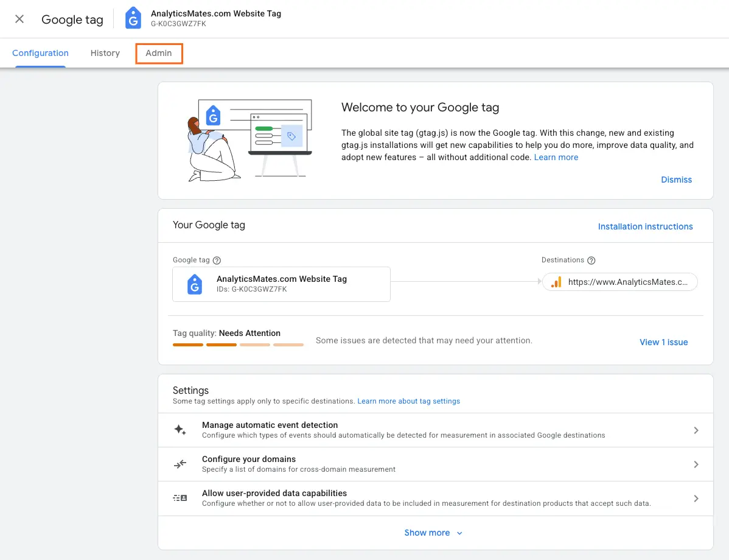Click the sparkle icon for automatic event detection
The image size is (729, 560).
coord(180,430)
